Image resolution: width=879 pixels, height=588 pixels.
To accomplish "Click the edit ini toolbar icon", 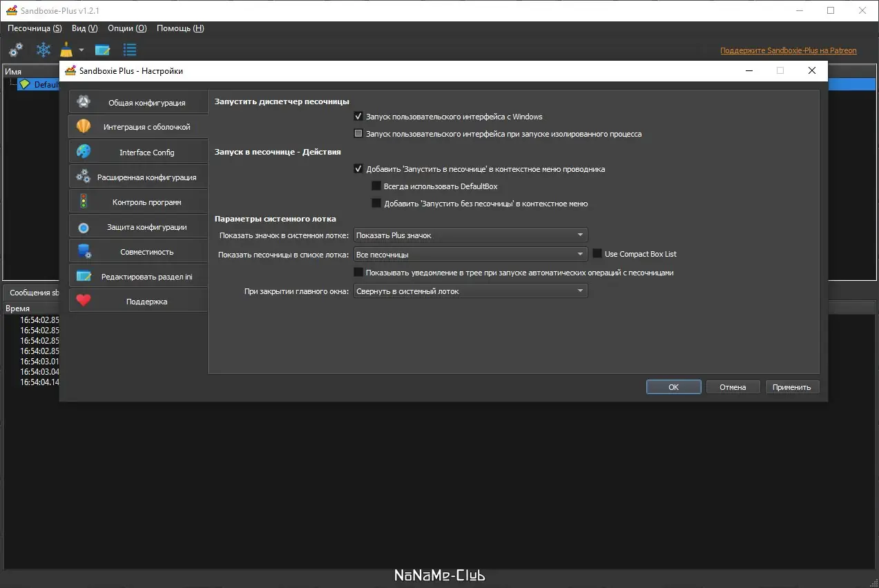I will point(102,50).
